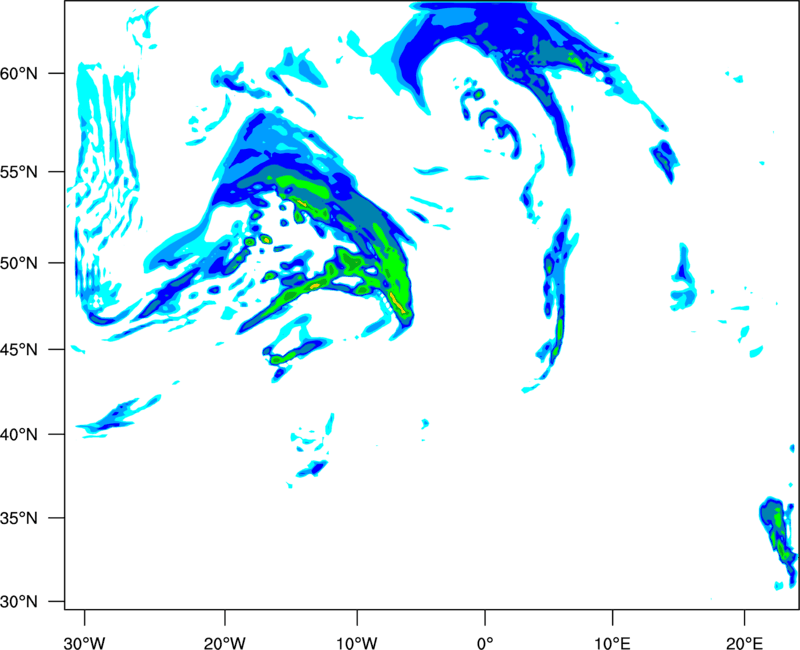
Task: Click the 60°N latitude label
Action: point(19,73)
